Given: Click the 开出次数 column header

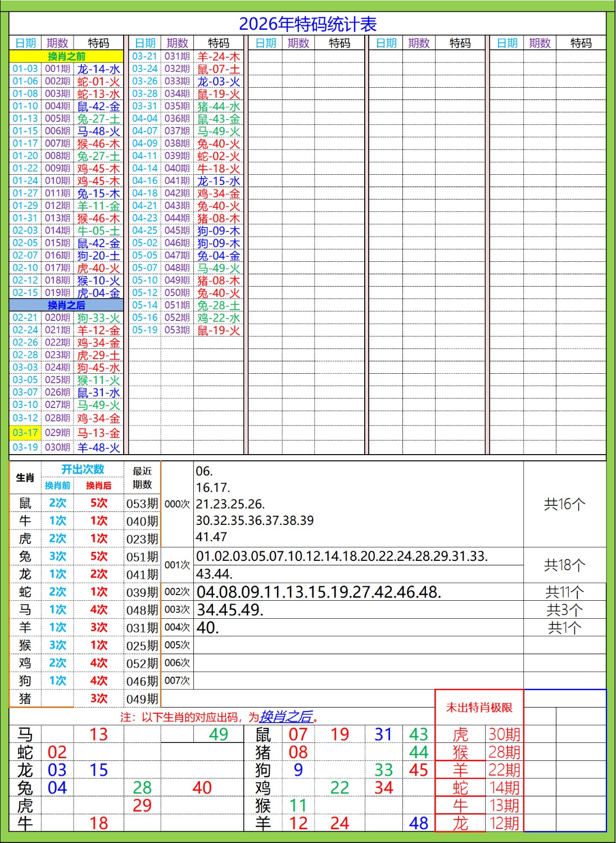Looking at the screenshot, I should click(83, 469).
